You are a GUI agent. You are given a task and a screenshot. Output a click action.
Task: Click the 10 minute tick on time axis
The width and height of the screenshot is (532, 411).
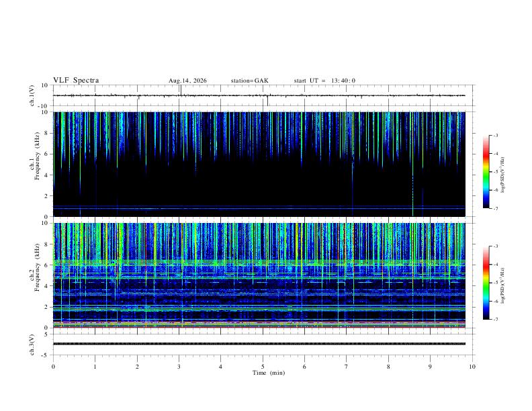[472, 367]
